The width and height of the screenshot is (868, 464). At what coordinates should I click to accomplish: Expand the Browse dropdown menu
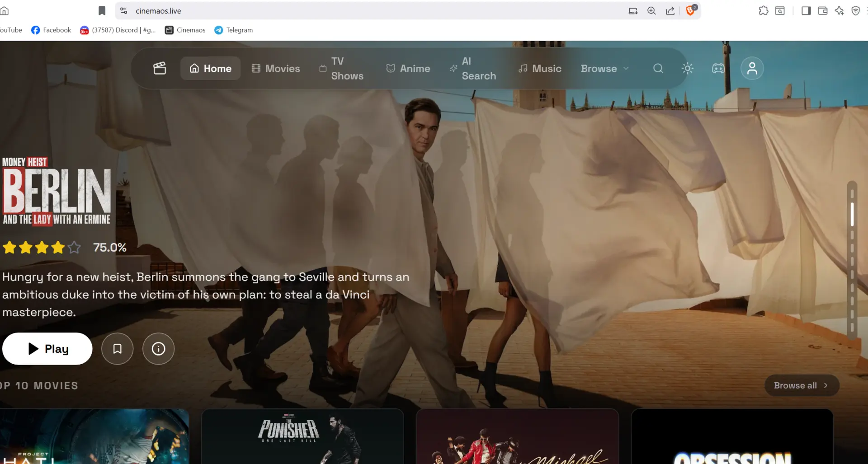coord(605,68)
